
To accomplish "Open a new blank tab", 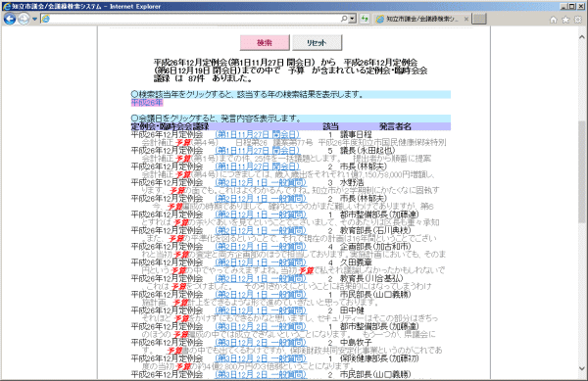I will pos(479,19).
